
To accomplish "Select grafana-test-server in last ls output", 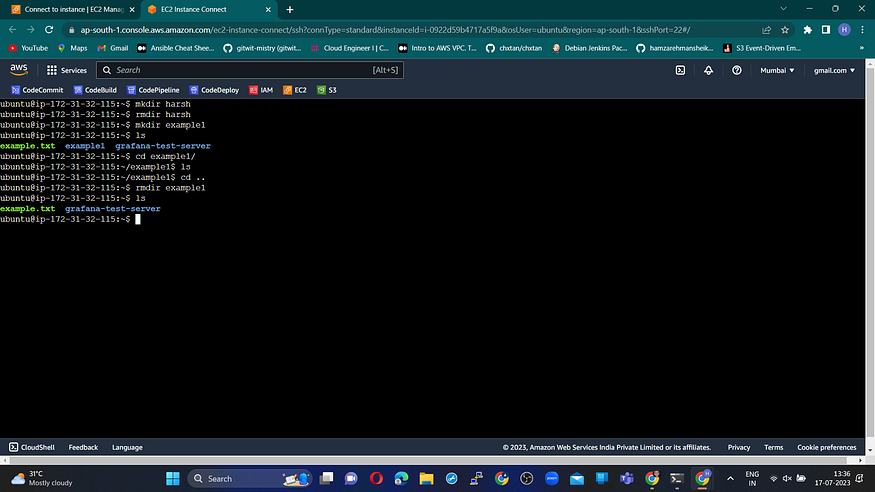I will pos(112,209).
